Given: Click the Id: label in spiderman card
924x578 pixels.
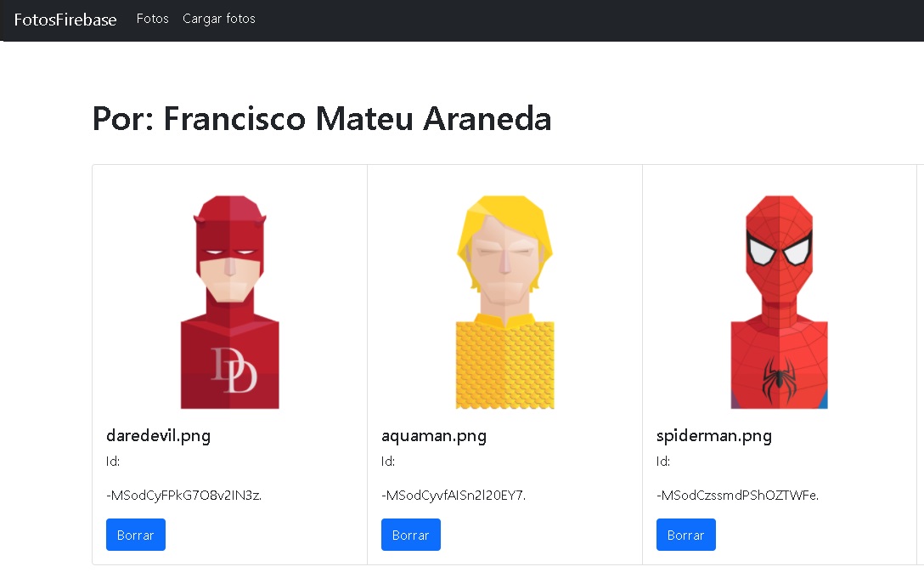Looking at the screenshot, I should 663,462.
